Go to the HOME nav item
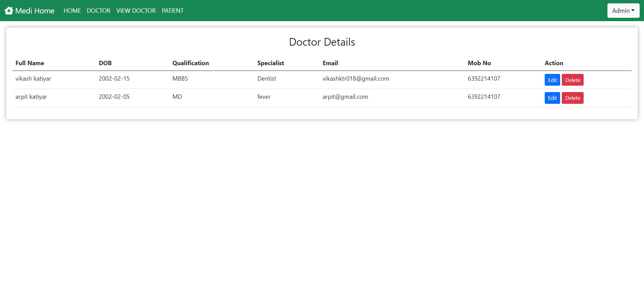The width and height of the screenshot is (644, 299). (x=72, y=11)
